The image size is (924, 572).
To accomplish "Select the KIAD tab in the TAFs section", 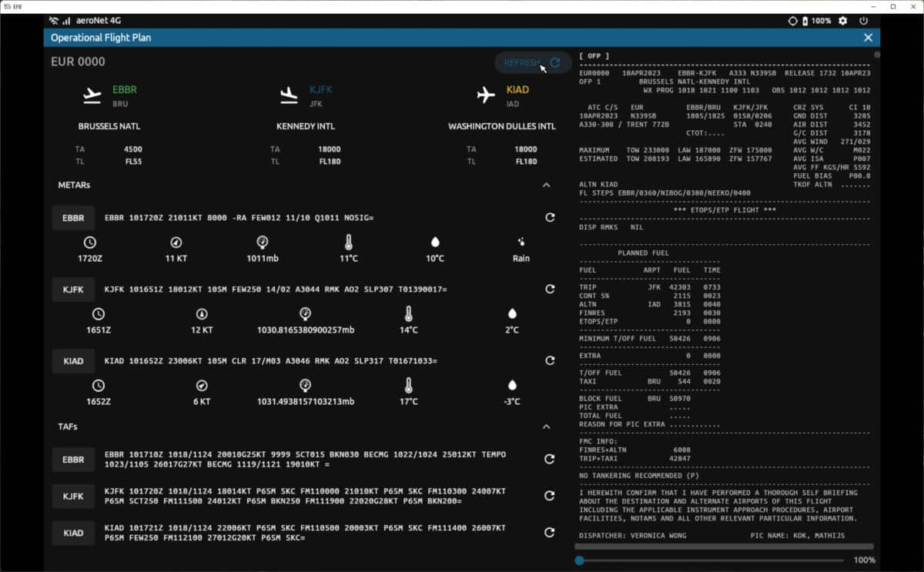I will pyautogui.click(x=72, y=532).
